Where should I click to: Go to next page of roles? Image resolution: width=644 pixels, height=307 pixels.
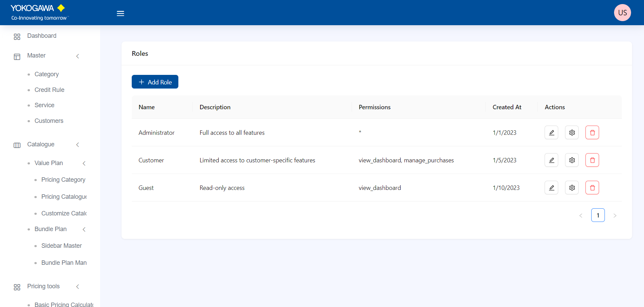[615, 215]
